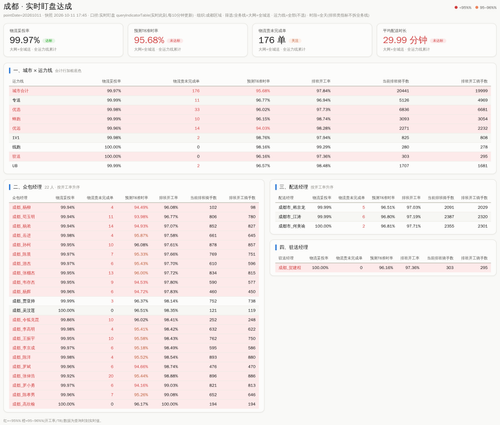Click the 769 cell
This screenshot has height=425, width=500.
pos(213,254)
